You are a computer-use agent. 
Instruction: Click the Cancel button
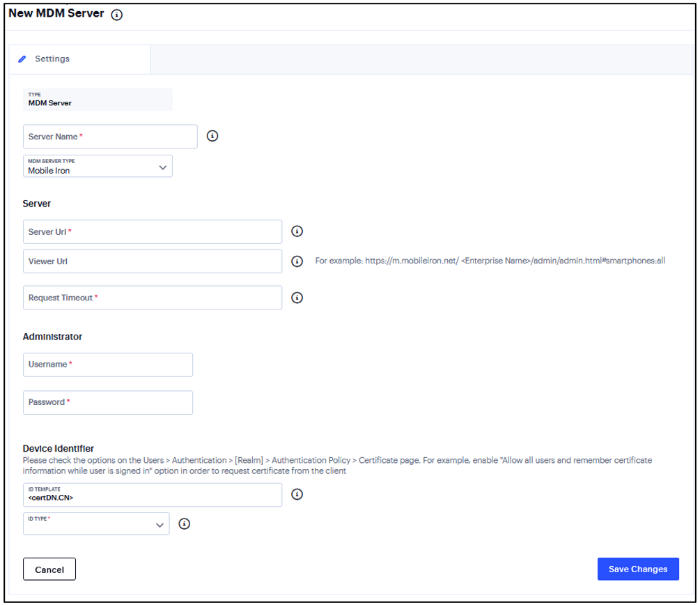49,569
